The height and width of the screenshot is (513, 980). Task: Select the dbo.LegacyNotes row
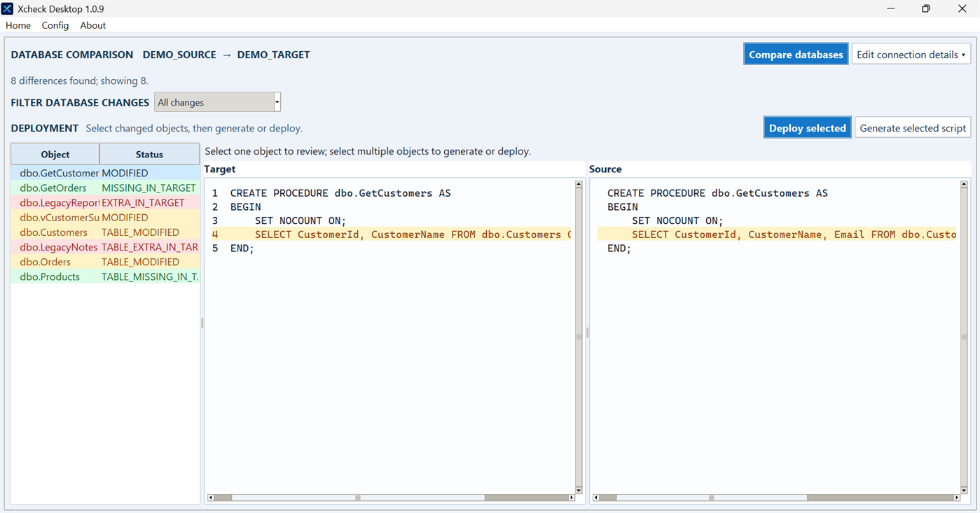pyautogui.click(x=105, y=247)
